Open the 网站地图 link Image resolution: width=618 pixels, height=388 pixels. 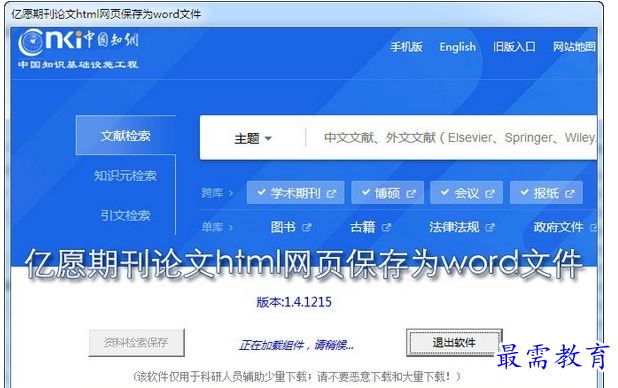(574, 47)
